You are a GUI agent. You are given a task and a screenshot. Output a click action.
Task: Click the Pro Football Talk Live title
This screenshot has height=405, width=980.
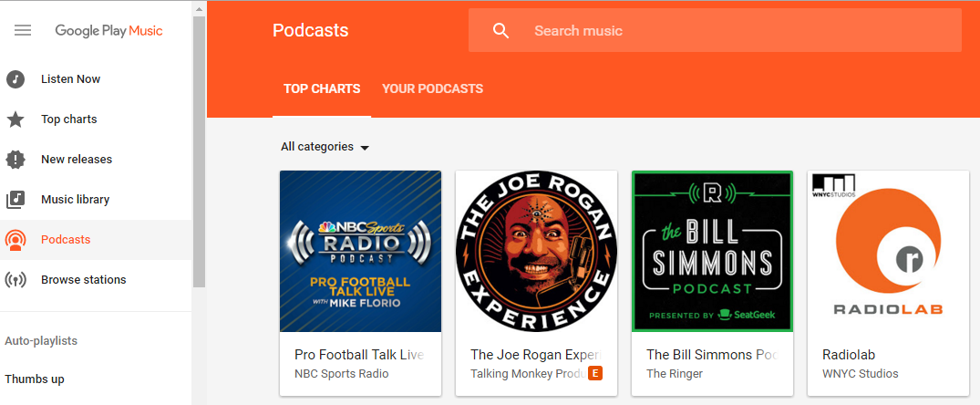point(359,355)
